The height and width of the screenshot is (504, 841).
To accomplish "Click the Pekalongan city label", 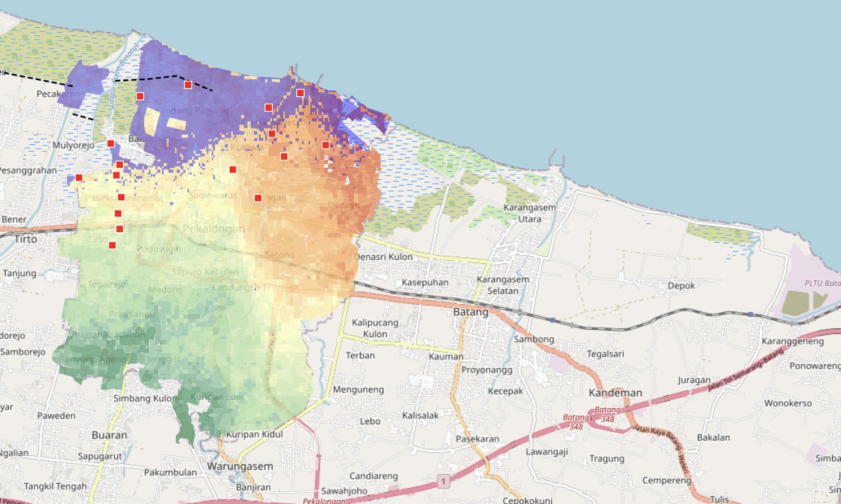I will [214, 229].
